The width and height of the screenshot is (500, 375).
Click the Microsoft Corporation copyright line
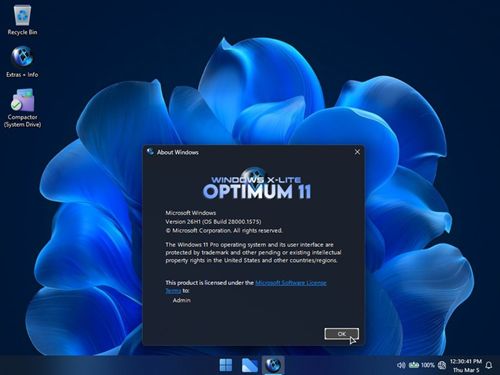click(x=224, y=231)
